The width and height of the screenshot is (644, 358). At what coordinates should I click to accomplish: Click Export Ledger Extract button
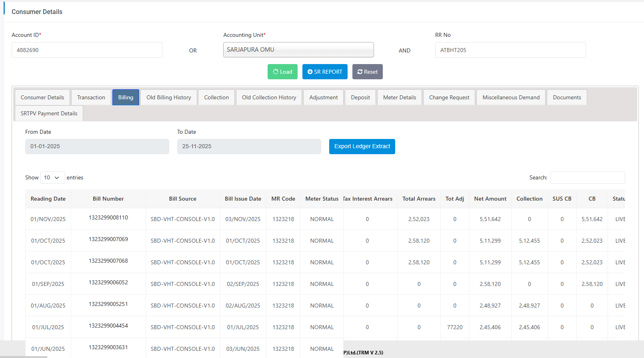click(362, 146)
